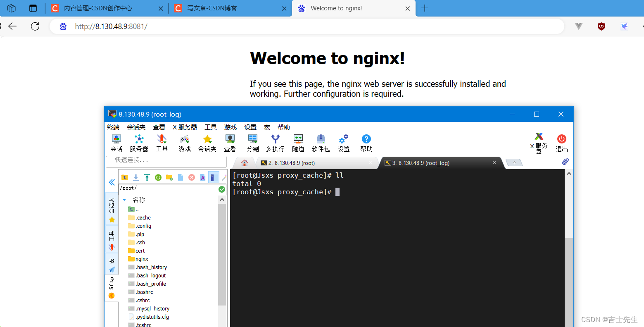Click the red SFTP delete icon
The width and height of the screenshot is (644, 327).
192,177
